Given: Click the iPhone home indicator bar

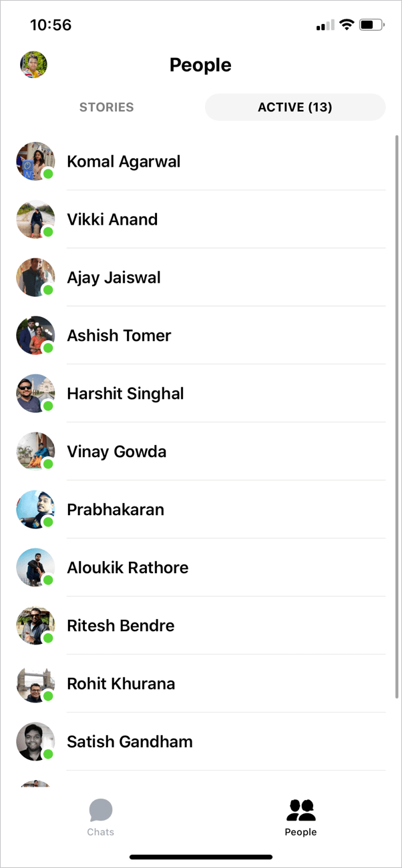Looking at the screenshot, I should coord(200,857).
